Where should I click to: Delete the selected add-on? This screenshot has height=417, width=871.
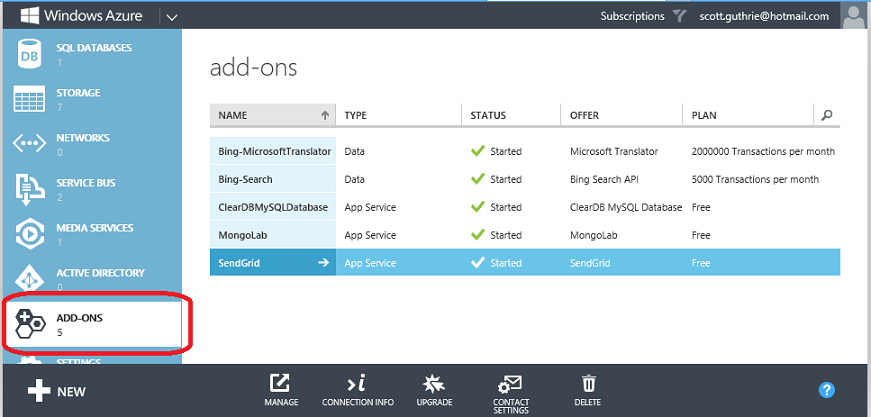[x=588, y=390]
